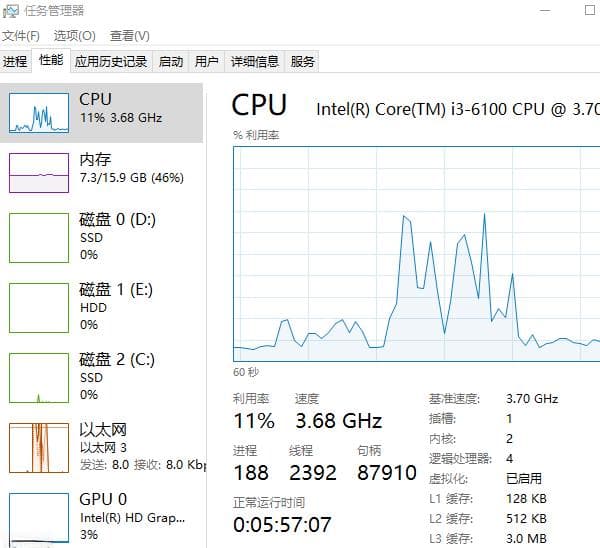The image size is (600, 548).
Task: Switch to the 进程 tab
Action: pyautogui.click(x=15, y=61)
